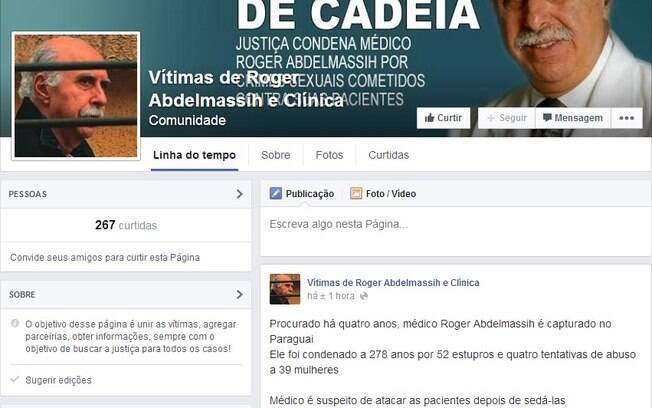This screenshot has width=652, height=408.
Task: Open the page's large profile picture
Action: point(76,96)
